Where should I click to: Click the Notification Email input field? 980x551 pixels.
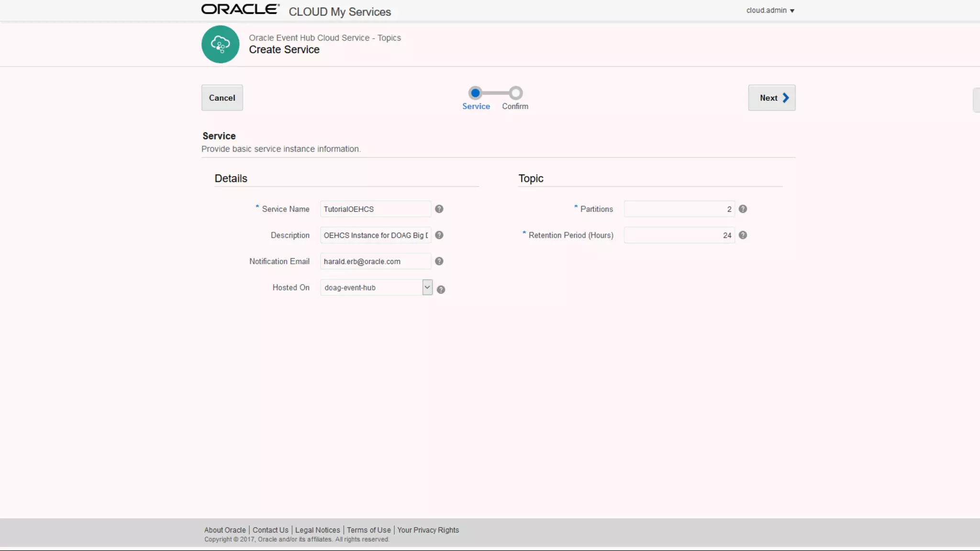(x=375, y=262)
